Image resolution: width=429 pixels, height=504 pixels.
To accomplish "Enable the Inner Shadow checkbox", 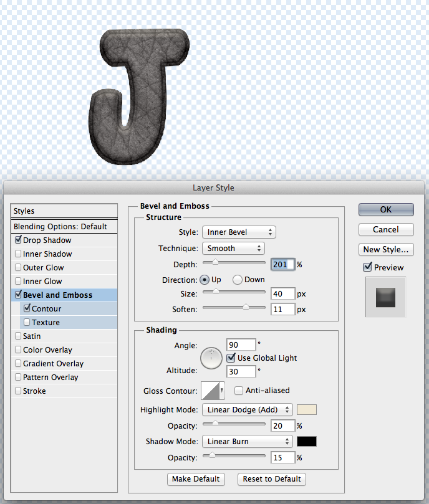I will point(18,254).
